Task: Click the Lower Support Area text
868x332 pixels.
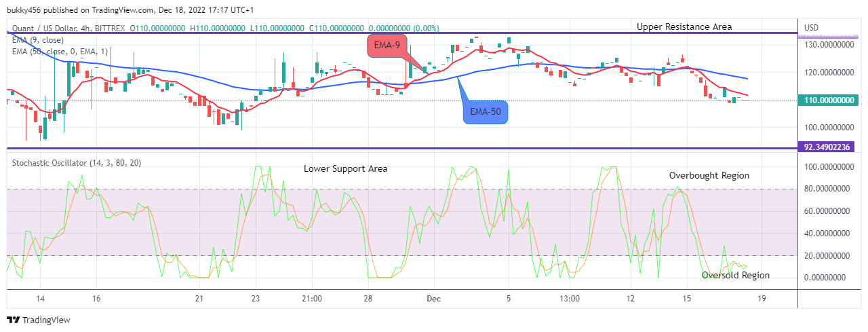Action: [x=346, y=168]
